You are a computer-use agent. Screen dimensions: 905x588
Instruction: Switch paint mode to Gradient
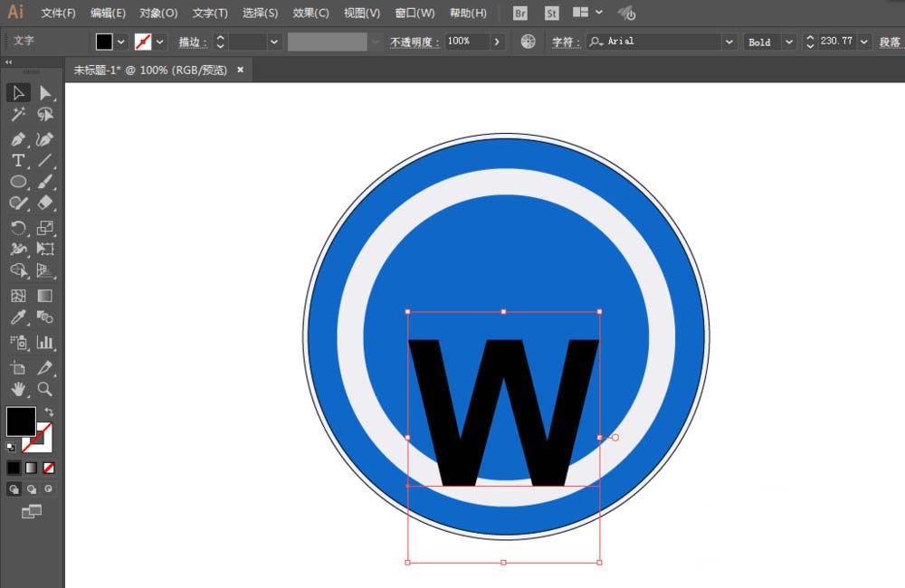(x=31, y=468)
